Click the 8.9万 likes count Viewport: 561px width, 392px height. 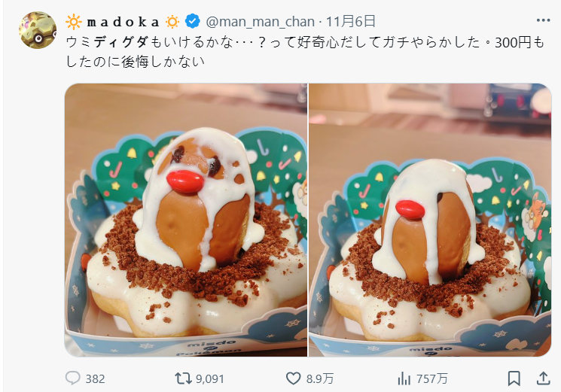[x=320, y=378]
